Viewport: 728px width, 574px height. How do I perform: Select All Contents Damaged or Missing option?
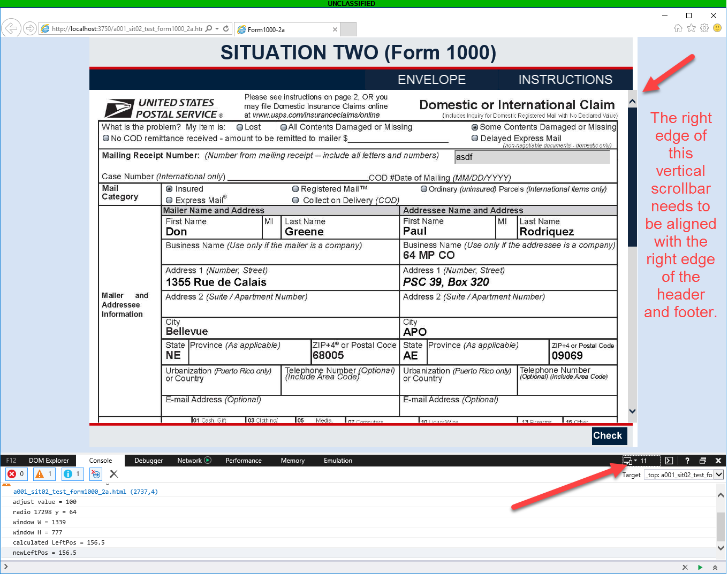pos(284,127)
